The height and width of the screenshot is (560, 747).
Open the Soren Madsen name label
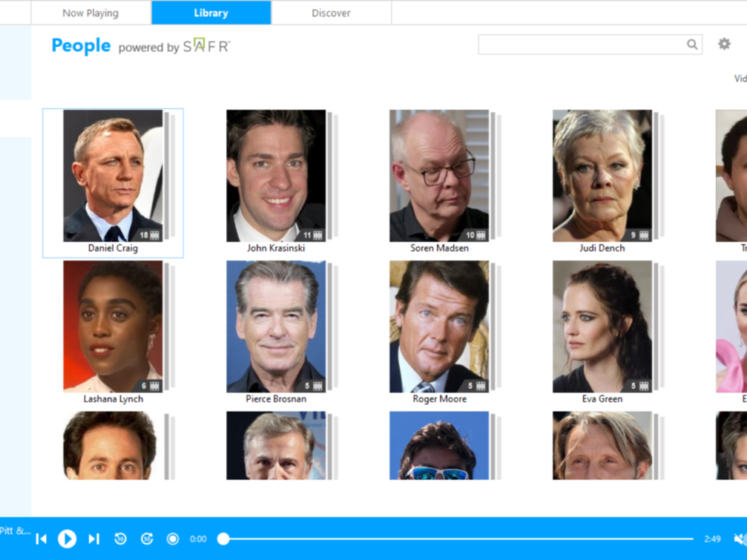439,248
